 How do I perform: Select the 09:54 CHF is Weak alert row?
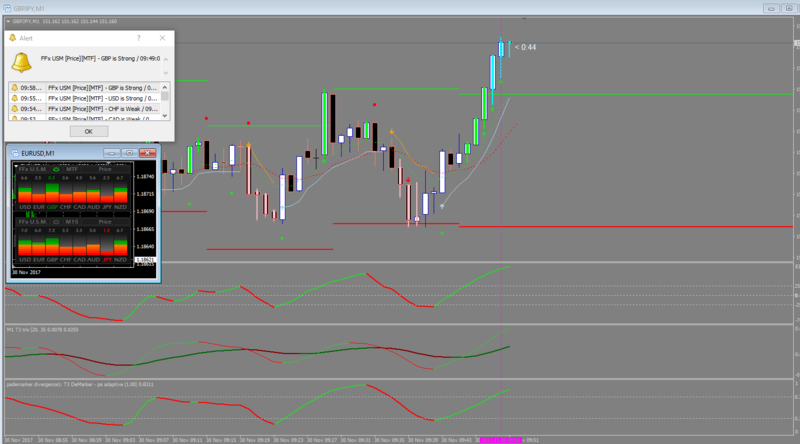coord(85,109)
